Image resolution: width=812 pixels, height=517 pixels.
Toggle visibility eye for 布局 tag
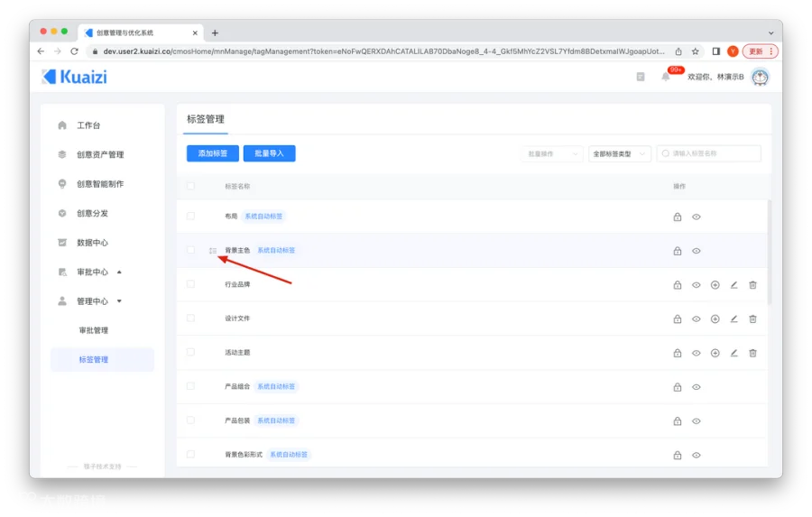point(697,217)
